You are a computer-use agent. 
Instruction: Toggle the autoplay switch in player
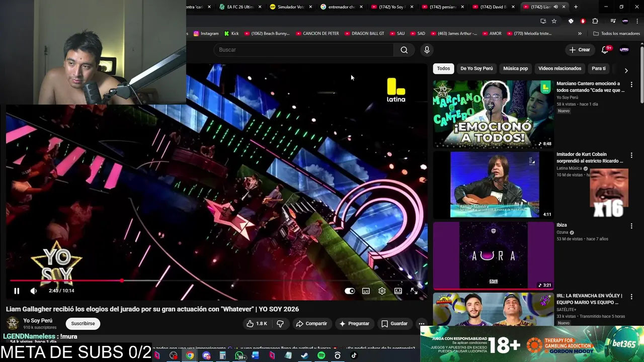pyautogui.click(x=350, y=291)
